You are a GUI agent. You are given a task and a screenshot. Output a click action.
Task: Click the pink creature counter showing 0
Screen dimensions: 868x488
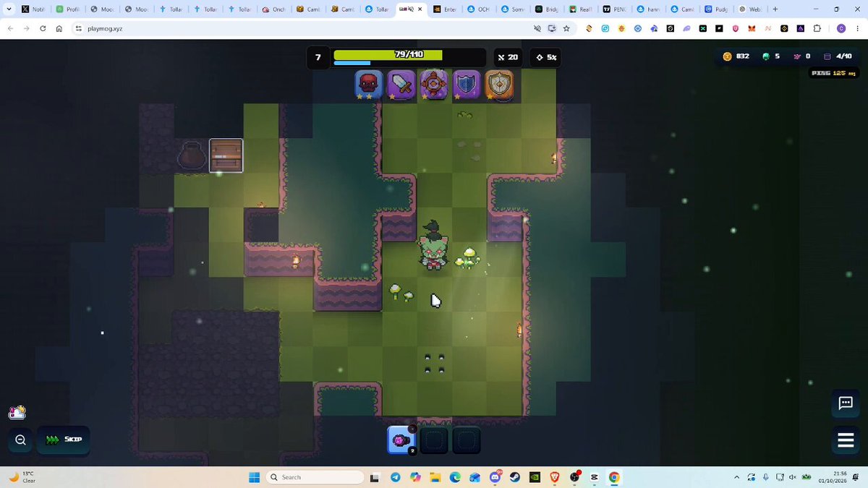tap(802, 56)
